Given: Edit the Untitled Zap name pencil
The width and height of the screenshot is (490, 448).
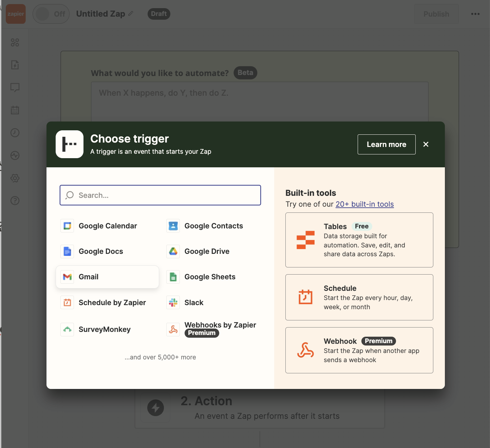Looking at the screenshot, I should point(131,14).
